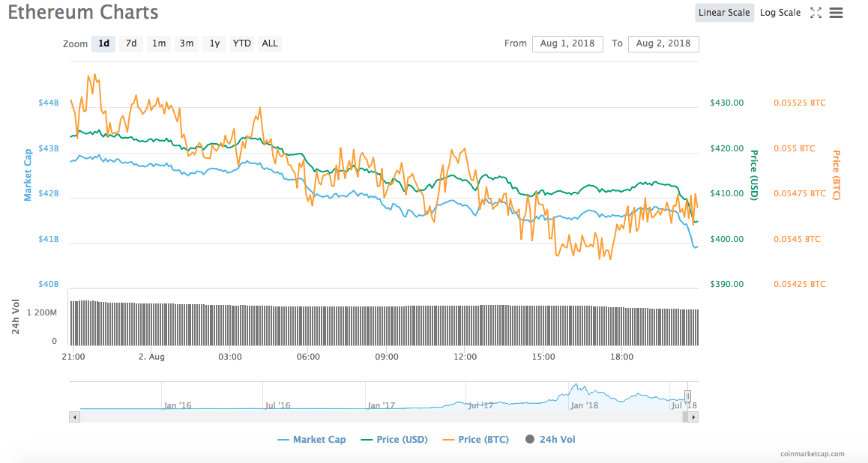
Task: Toggle 24h Vol series in legend
Action: (550, 440)
